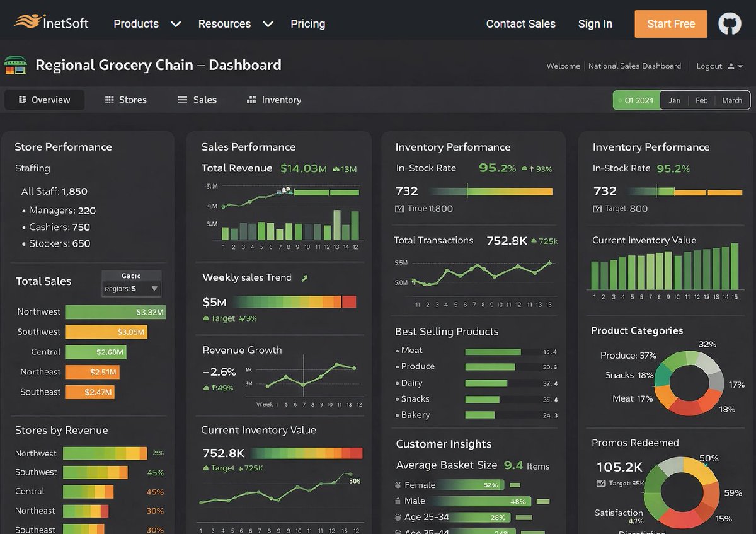756x534 pixels.
Task: Open the user dropdown caret by Logout
Action: tap(740, 66)
